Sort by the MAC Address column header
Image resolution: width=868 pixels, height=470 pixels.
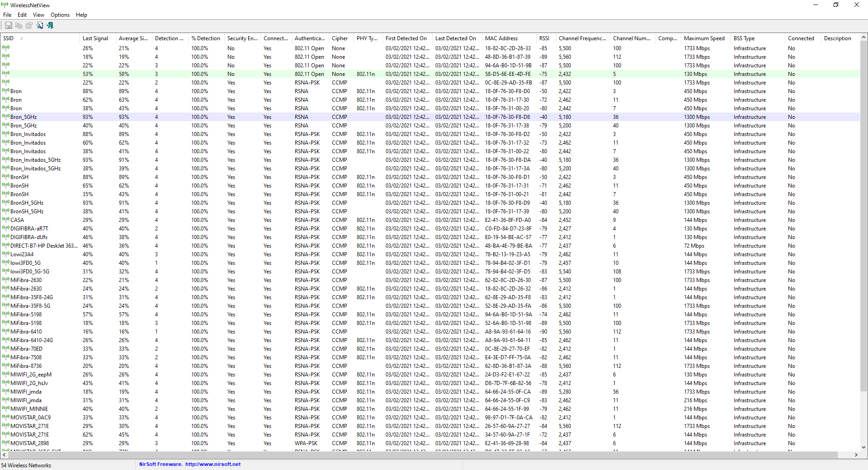[x=509, y=38]
